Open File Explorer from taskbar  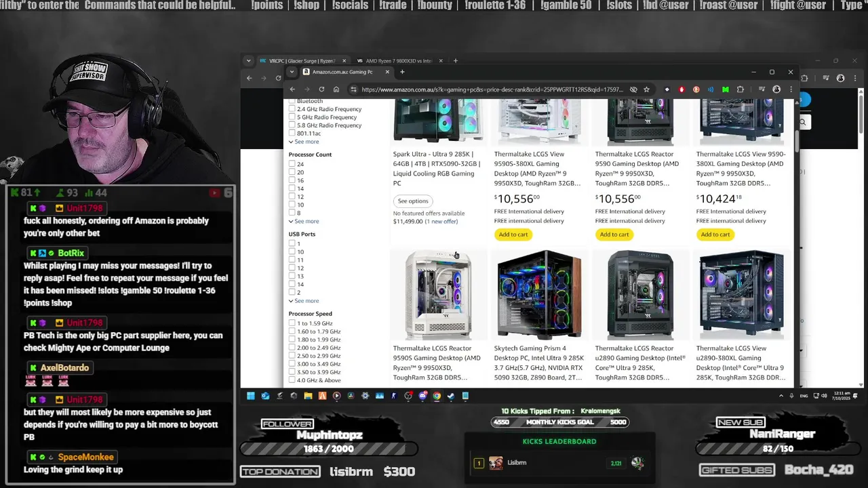pyautogui.click(x=308, y=396)
